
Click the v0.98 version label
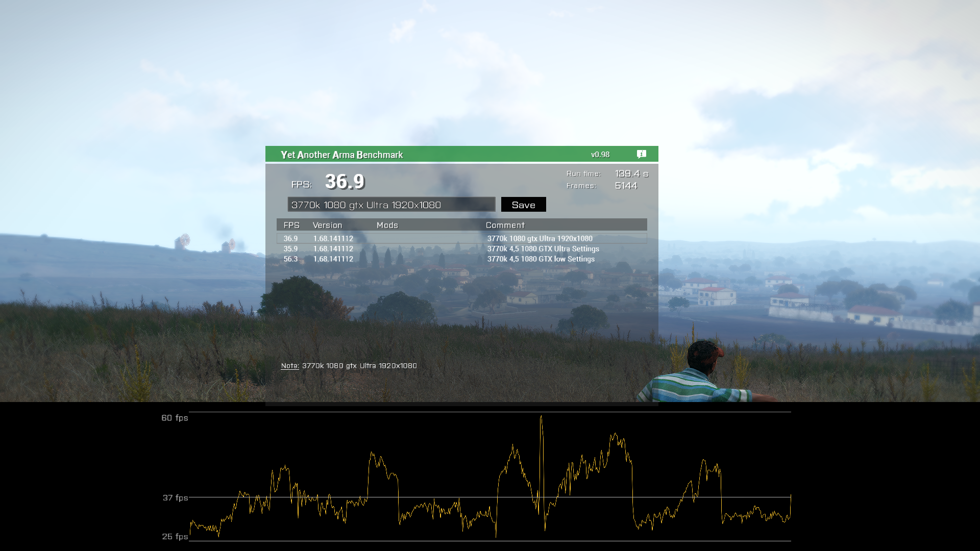[x=600, y=155]
